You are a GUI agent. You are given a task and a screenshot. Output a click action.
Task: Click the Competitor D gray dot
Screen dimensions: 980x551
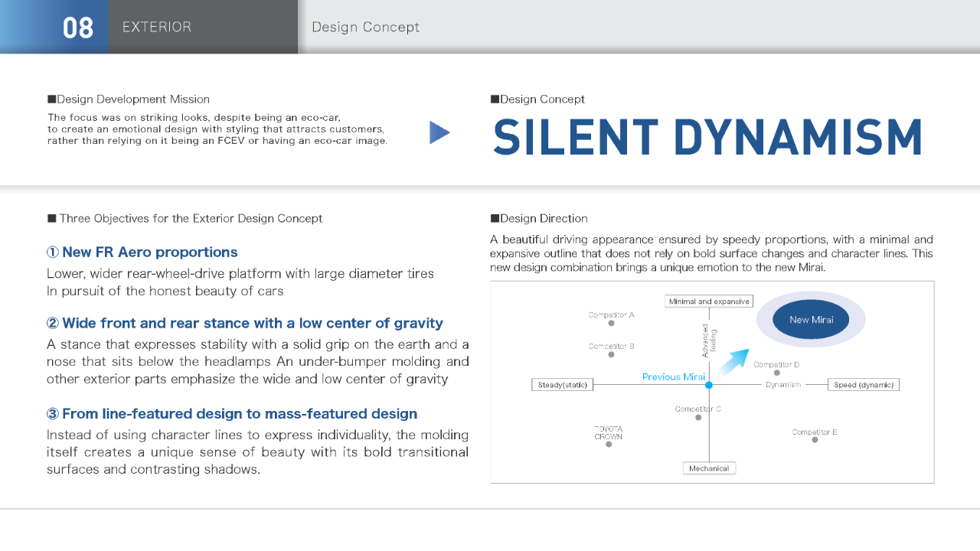pyautogui.click(x=777, y=373)
